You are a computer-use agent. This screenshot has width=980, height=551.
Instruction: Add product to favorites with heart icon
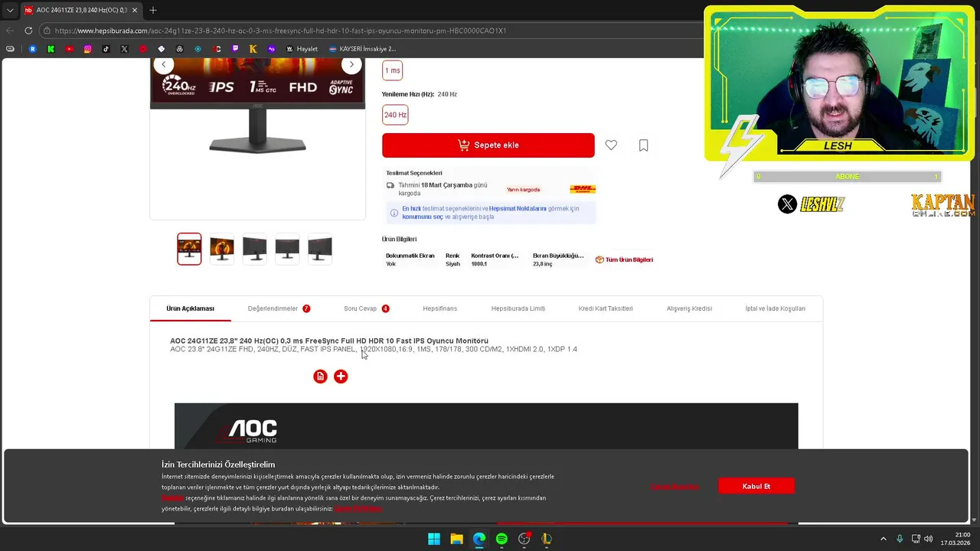(611, 145)
